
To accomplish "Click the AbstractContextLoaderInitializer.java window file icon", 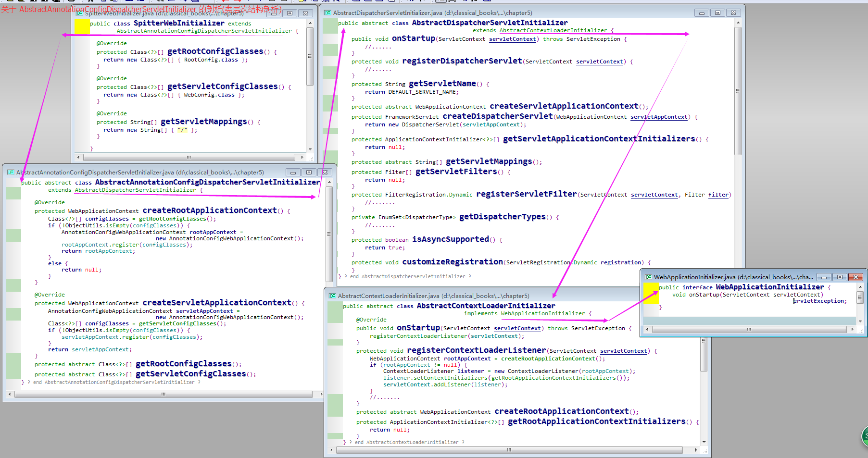I will click(x=332, y=296).
